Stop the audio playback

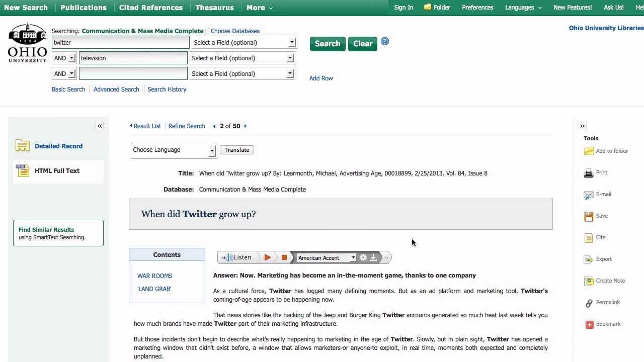(284, 257)
